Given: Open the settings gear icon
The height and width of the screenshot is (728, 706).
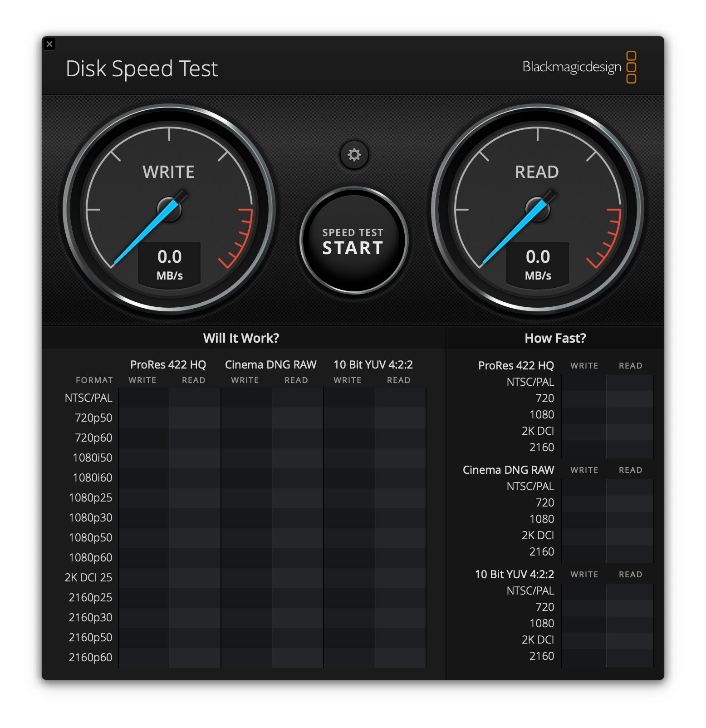Looking at the screenshot, I should pyautogui.click(x=354, y=155).
